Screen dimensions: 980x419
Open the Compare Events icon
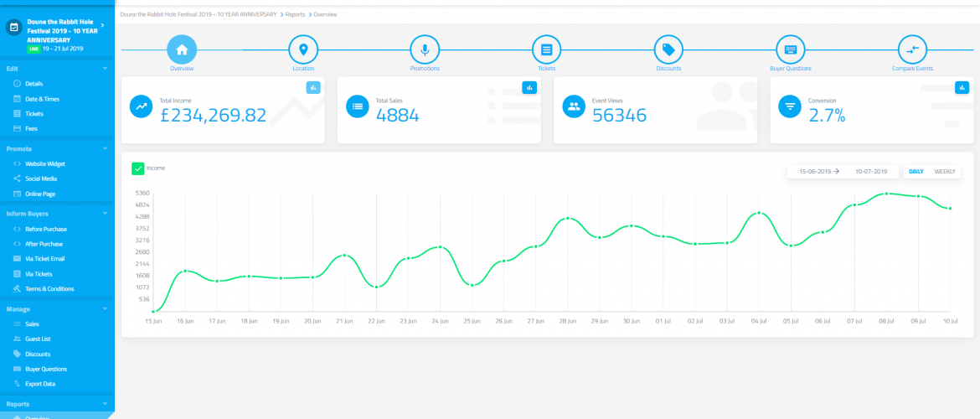[x=912, y=49]
